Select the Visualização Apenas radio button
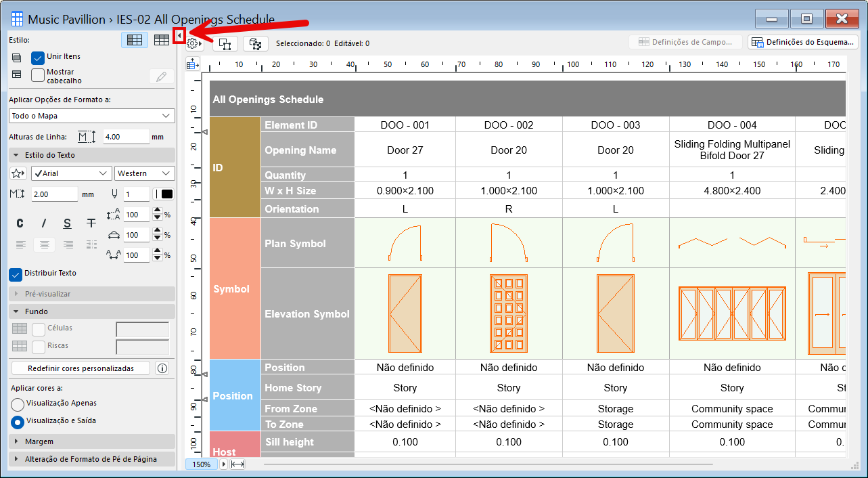Viewport: 868px width, 478px height. 18,404
